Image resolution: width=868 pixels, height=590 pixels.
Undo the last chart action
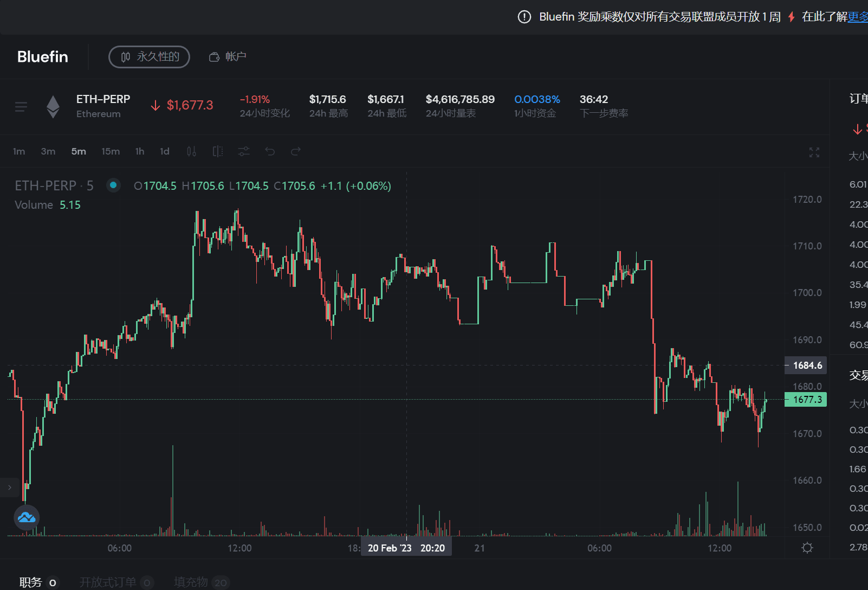[270, 151]
